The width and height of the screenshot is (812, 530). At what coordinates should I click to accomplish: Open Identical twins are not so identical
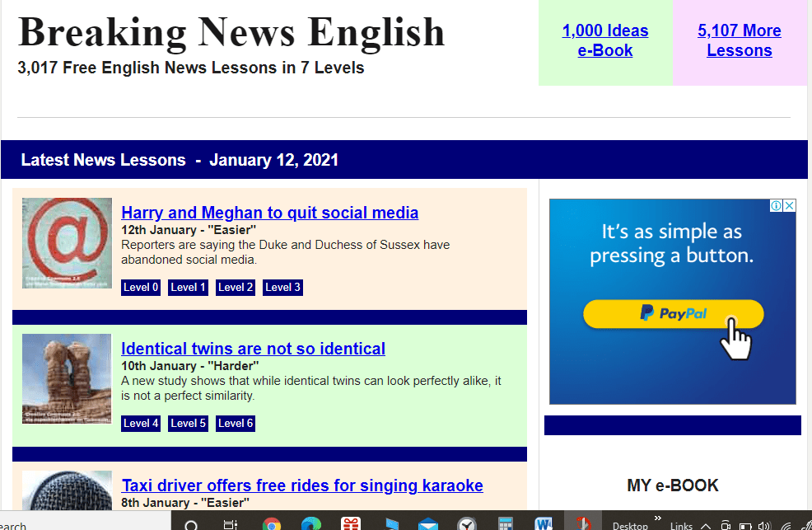pos(253,349)
